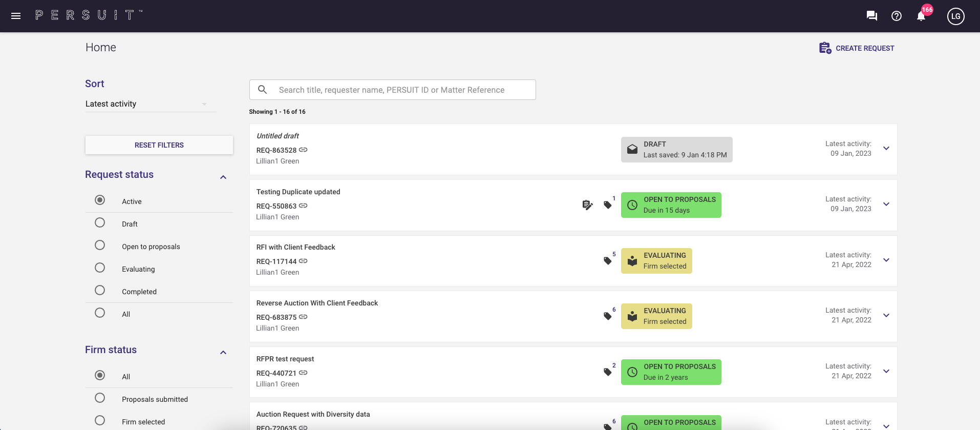
Task: Click edit notes icon on Testing Duplicate updated
Action: point(588,205)
